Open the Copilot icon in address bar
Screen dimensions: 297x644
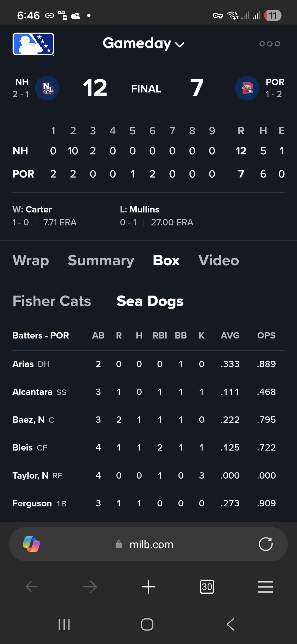point(31,544)
